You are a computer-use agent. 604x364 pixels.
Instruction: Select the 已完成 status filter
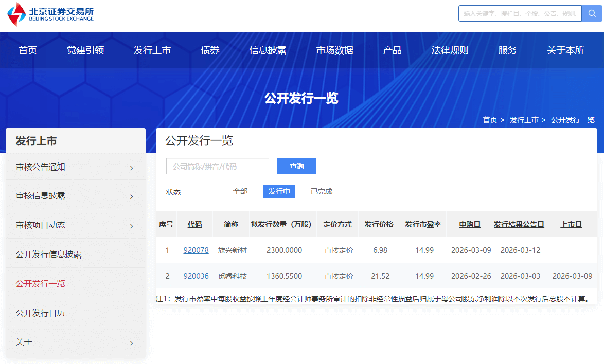click(322, 191)
